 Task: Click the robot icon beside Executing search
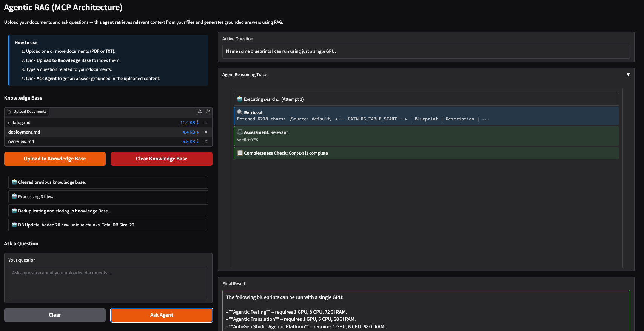(x=240, y=99)
